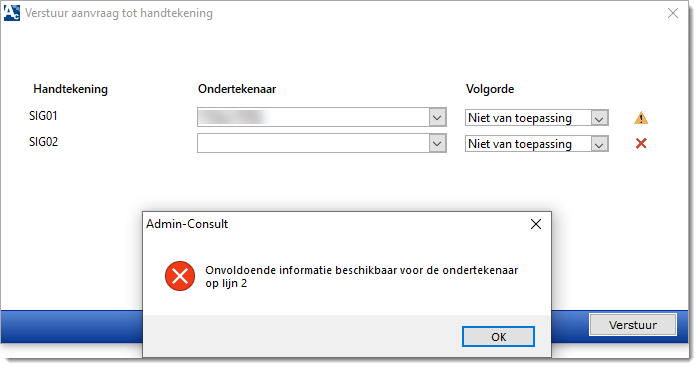Click inside the empty SIG02 Ondertekenaar field
Screen dimensions: 699x368
coord(313,144)
